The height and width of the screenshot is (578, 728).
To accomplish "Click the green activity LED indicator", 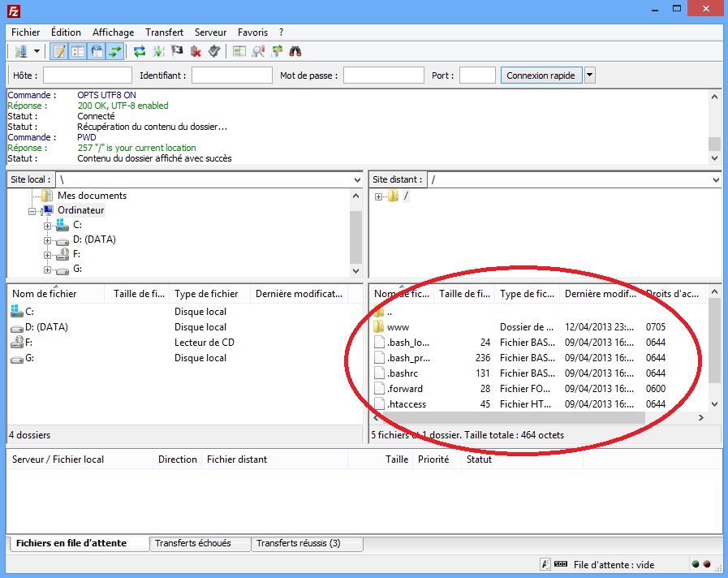I will (695, 564).
